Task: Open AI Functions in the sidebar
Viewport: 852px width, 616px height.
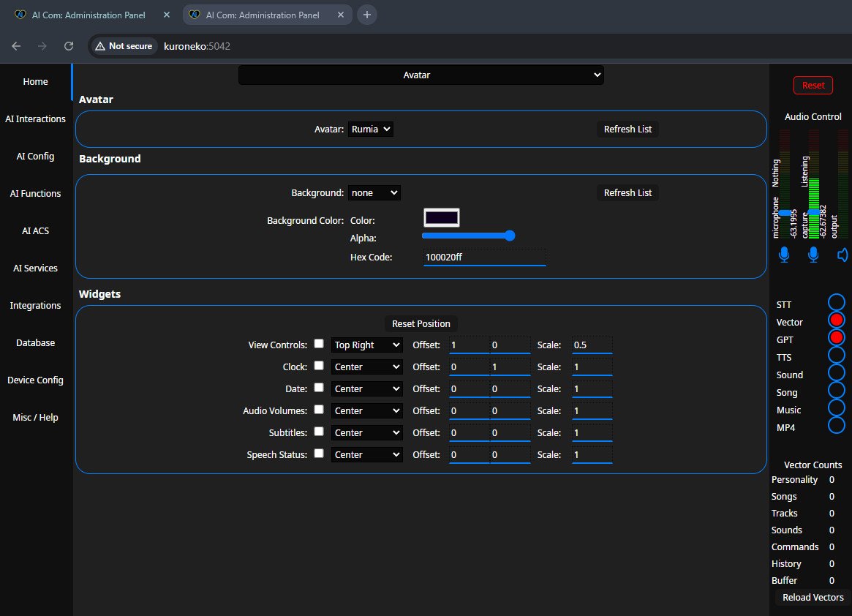Action: pos(35,194)
